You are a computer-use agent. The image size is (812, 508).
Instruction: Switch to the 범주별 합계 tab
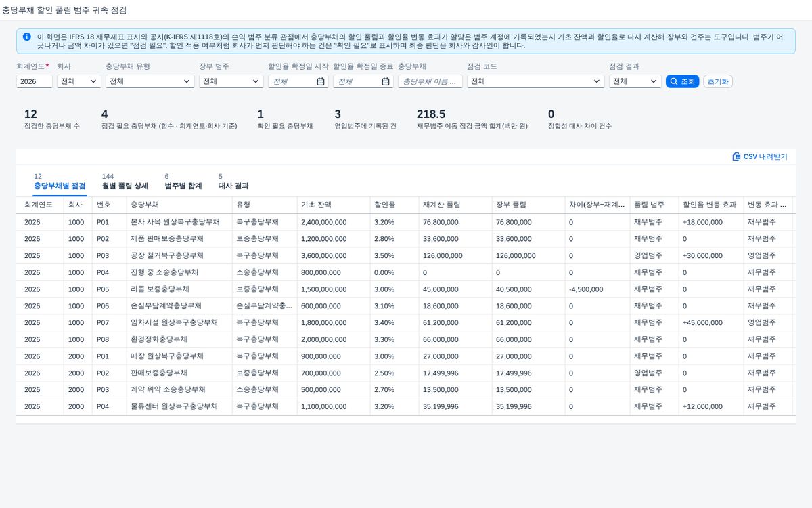point(183,186)
